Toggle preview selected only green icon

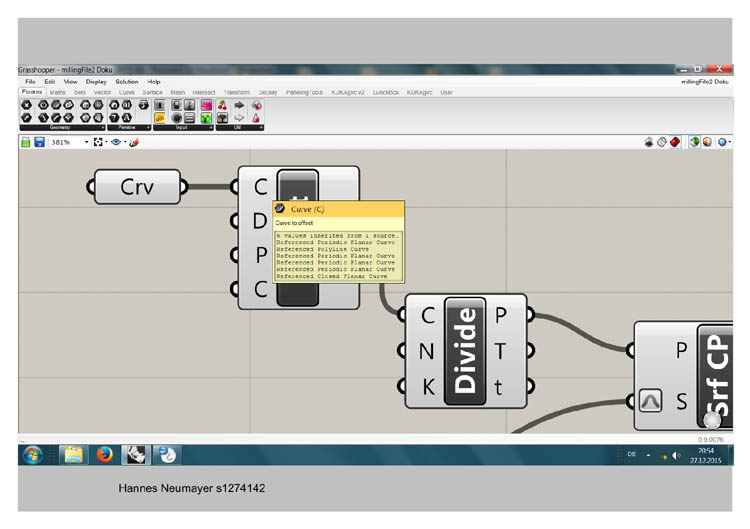coord(694,142)
